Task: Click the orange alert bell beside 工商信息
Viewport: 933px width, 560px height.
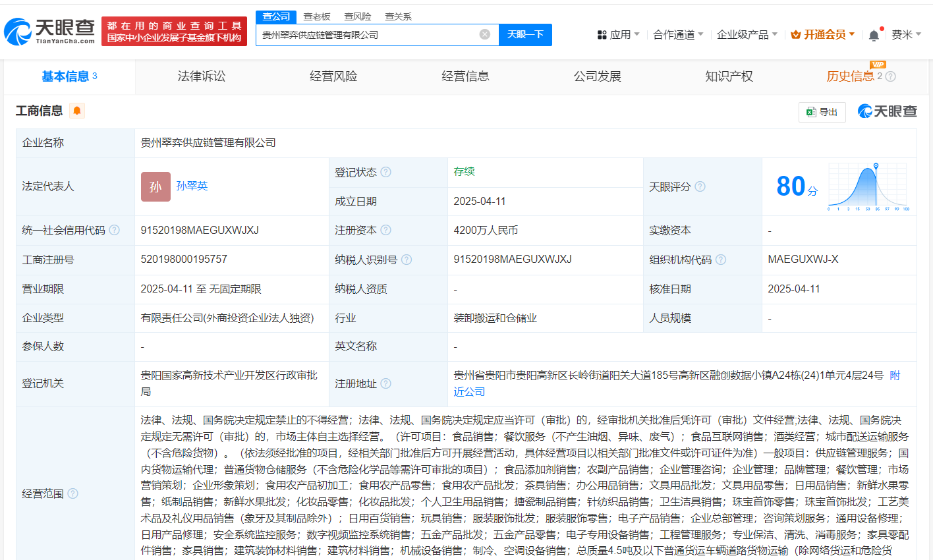Action: coord(77,111)
